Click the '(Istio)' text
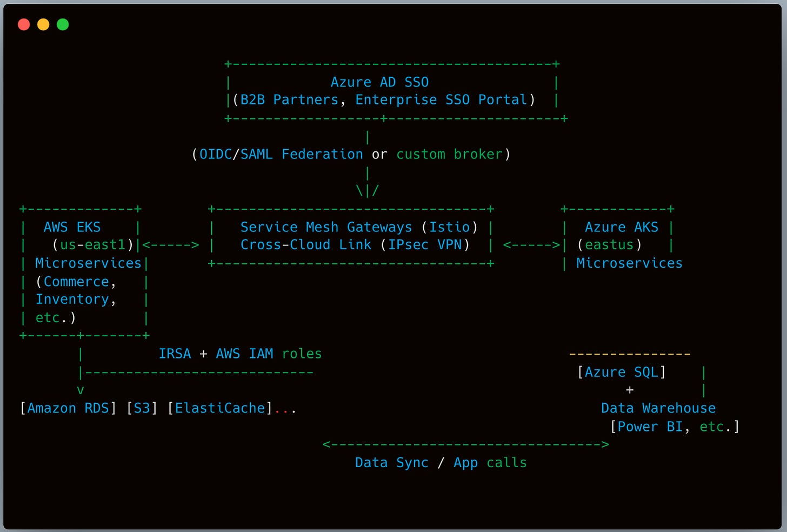The height and width of the screenshot is (532, 787). (x=449, y=227)
